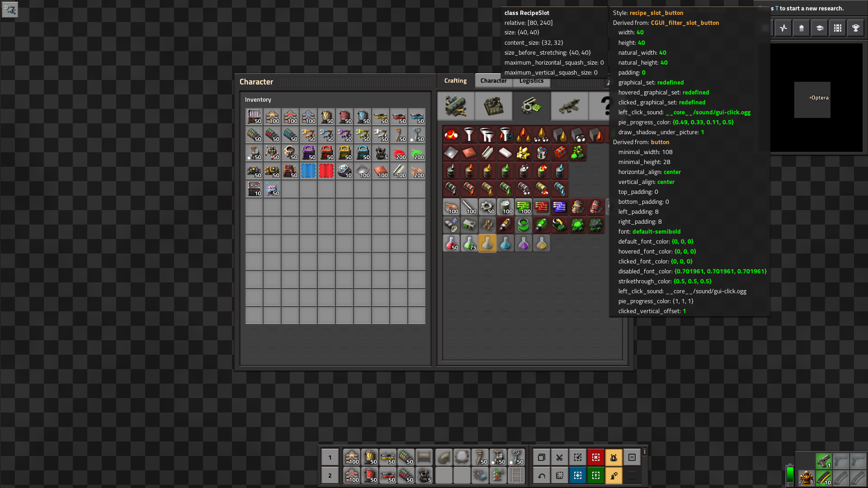Viewport: 868px width, 488px height.
Task: Select the green upgrade planner shortcut
Action: pyautogui.click(x=596, y=475)
